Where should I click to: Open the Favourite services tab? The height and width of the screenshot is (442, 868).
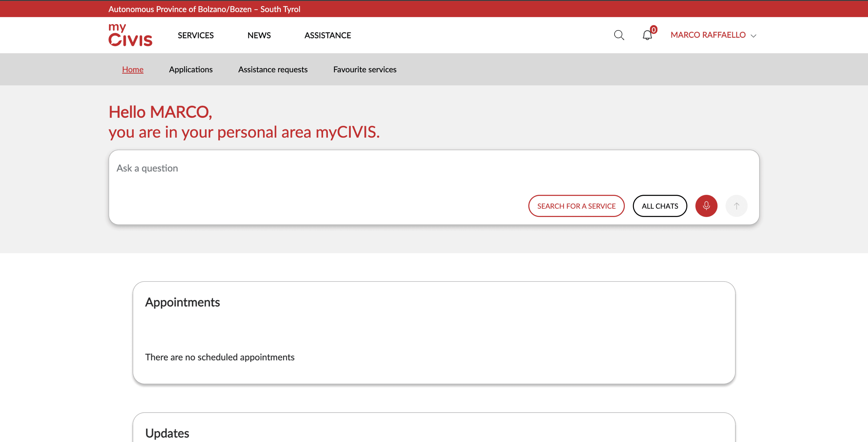365,69
